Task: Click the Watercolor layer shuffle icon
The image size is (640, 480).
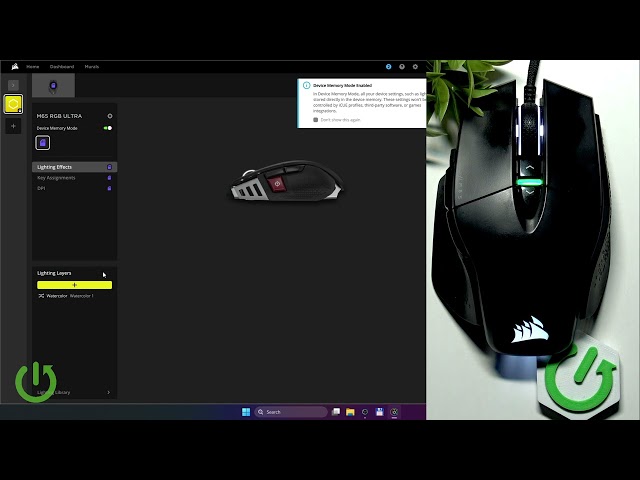Action: [41, 296]
